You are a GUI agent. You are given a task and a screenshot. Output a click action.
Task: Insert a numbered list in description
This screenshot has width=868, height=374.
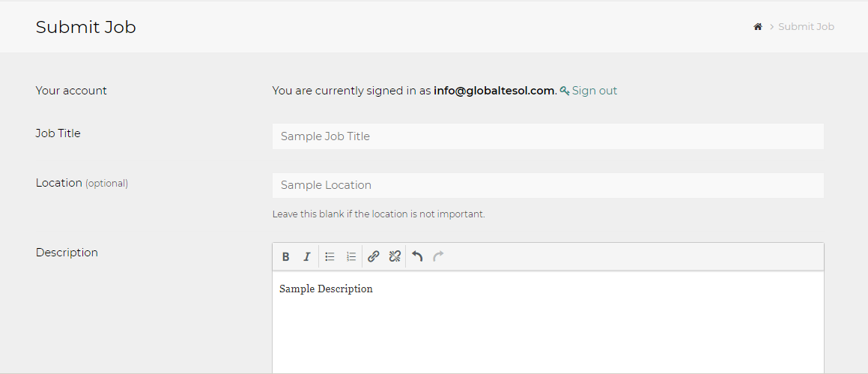click(x=350, y=257)
